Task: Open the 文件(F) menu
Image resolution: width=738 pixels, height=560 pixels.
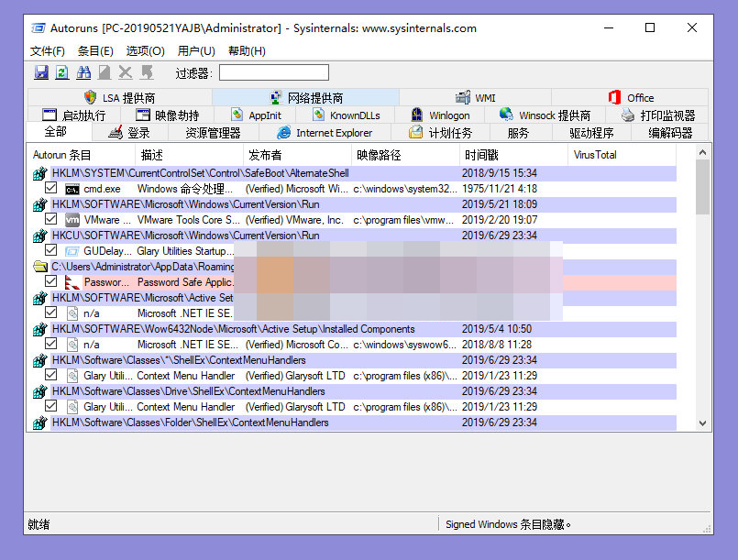Action: click(48, 51)
